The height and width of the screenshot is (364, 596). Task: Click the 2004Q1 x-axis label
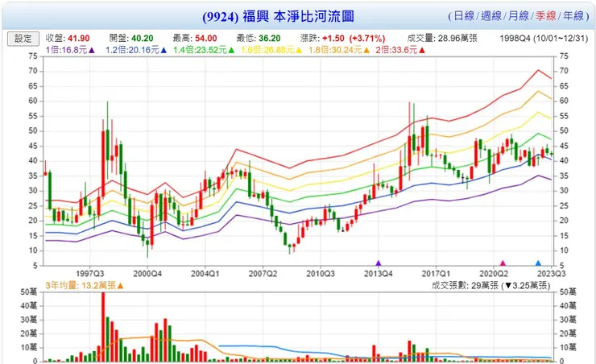tap(205, 274)
